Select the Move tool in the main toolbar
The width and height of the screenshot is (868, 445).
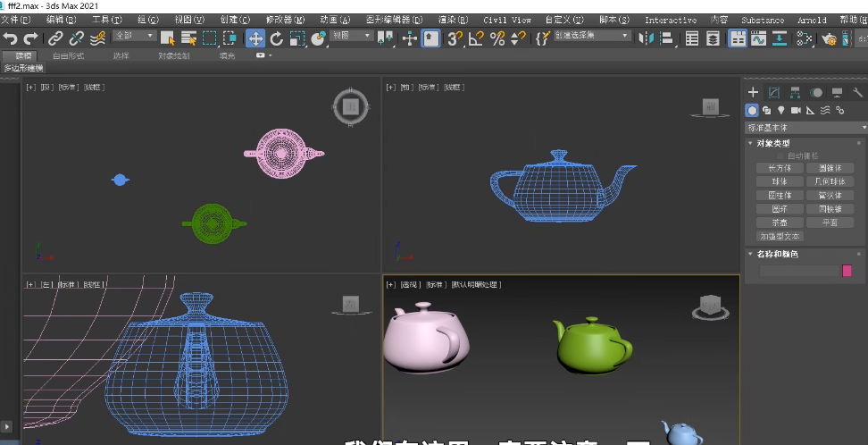[x=255, y=38]
